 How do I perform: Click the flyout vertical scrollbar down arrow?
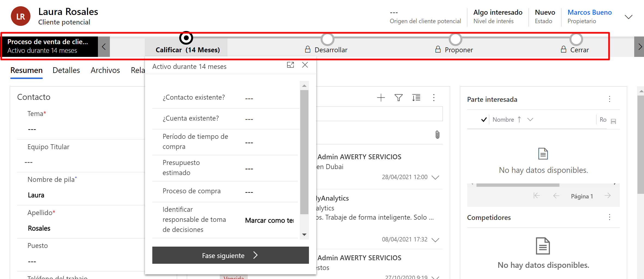tap(304, 235)
